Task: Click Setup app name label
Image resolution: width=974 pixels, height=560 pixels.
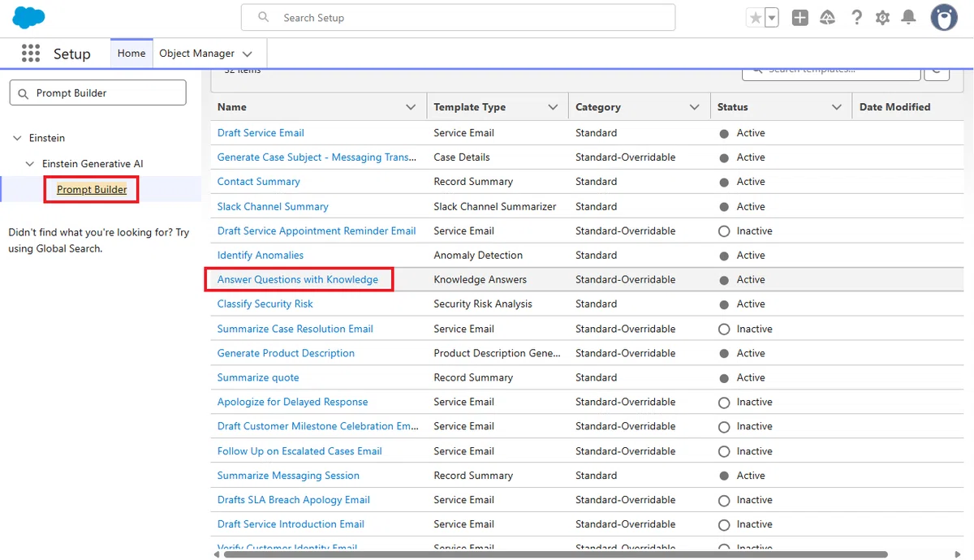Action: 72,54
